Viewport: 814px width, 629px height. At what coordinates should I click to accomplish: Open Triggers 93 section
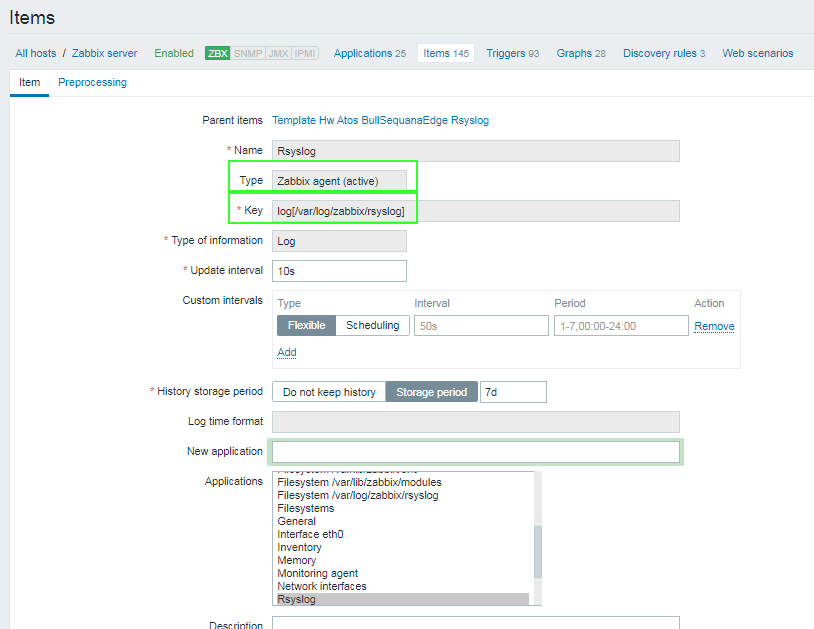512,53
